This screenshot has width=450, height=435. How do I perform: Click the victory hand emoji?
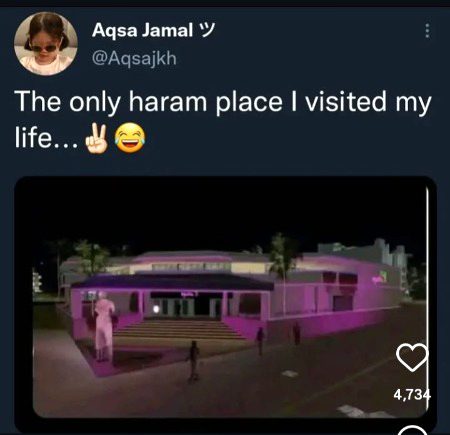[x=97, y=138]
